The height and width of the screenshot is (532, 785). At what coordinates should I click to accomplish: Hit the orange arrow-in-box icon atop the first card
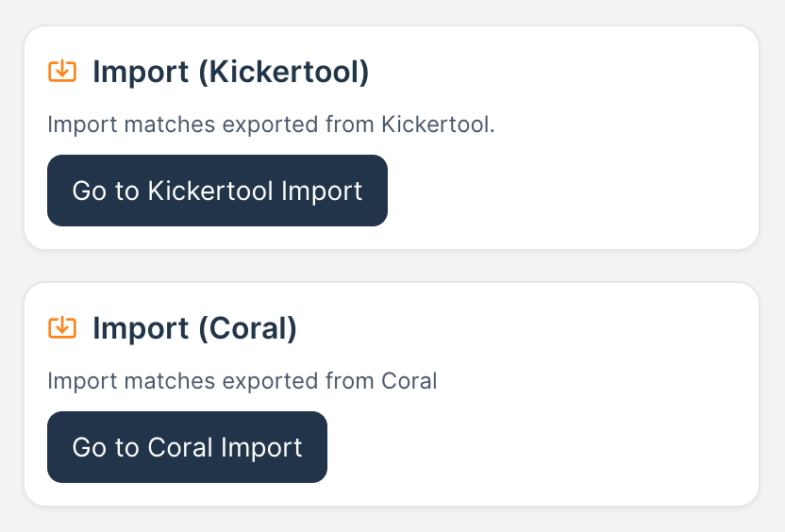[61, 71]
